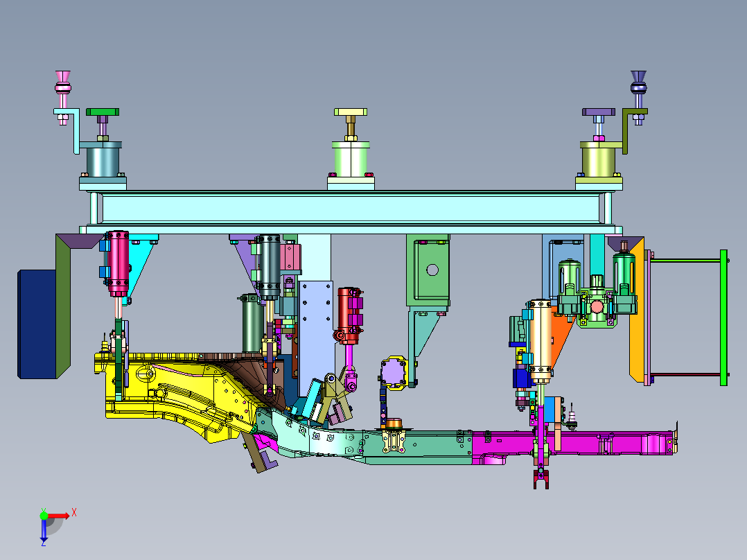Screen dimensions: 747x560
Task: Select the purple octagonal sensor block
Action: 394,373
